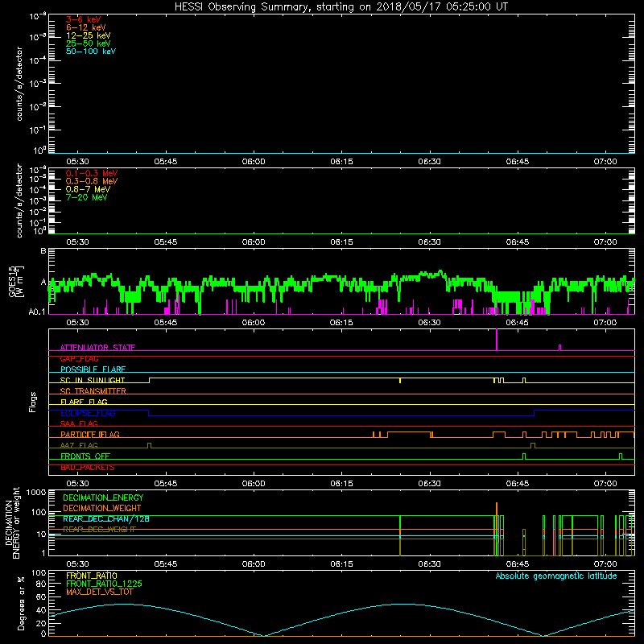
Task: Select the FLARE_FLAG label
Action: [x=84, y=402]
